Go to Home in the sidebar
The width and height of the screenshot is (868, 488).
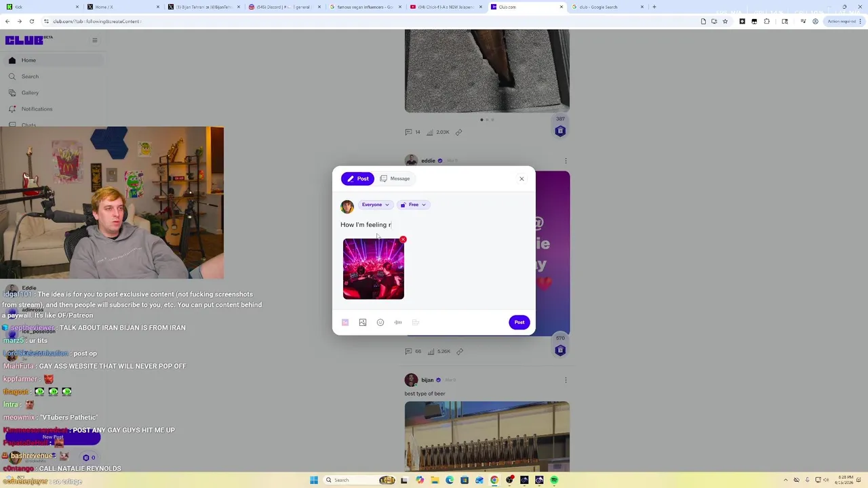(52, 60)
